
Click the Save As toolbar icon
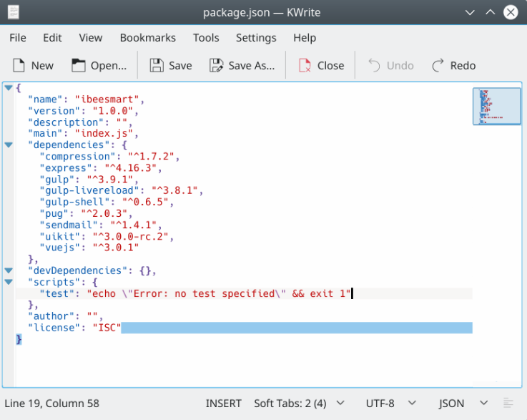tap(216, 65)
